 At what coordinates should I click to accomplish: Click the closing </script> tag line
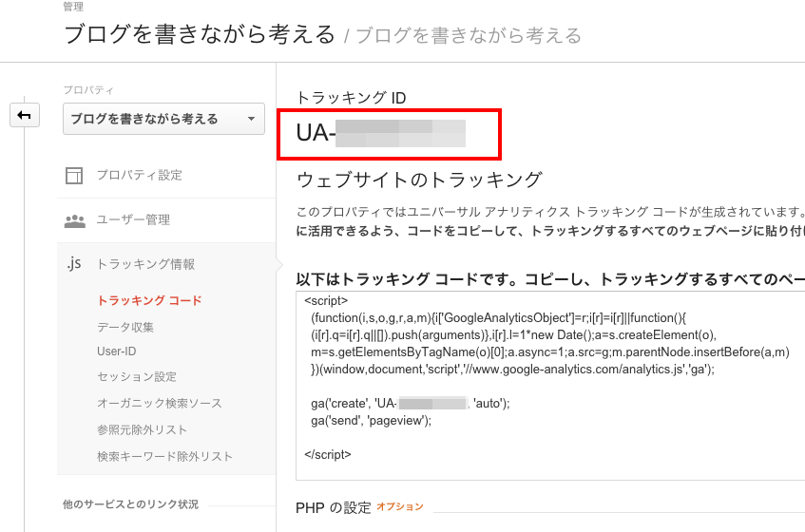click(x=328, y=454)
